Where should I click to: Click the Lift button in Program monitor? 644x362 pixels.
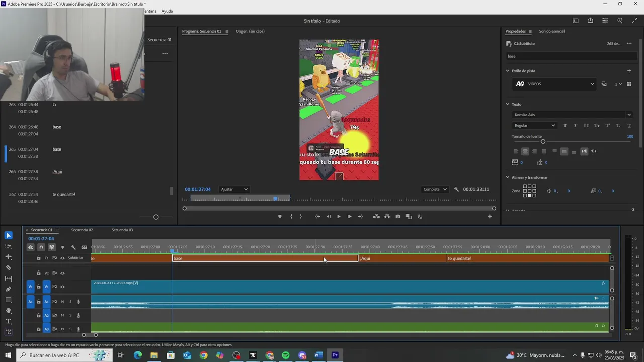pyautogui.click(x=376, y=216)
